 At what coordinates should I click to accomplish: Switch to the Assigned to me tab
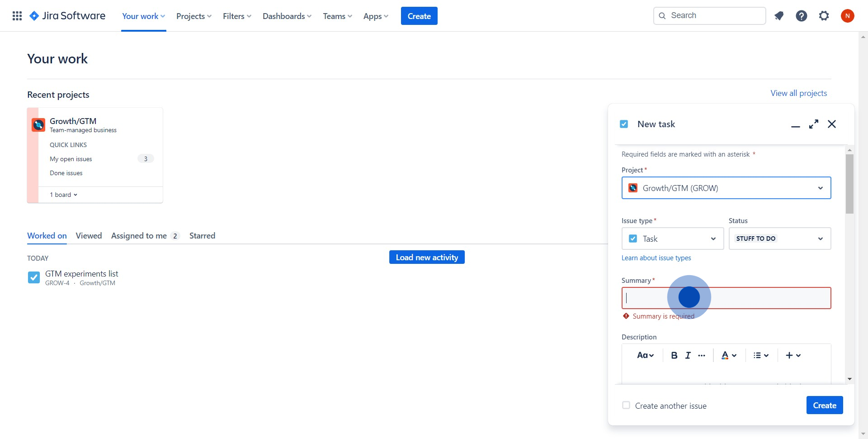[139, 236]
